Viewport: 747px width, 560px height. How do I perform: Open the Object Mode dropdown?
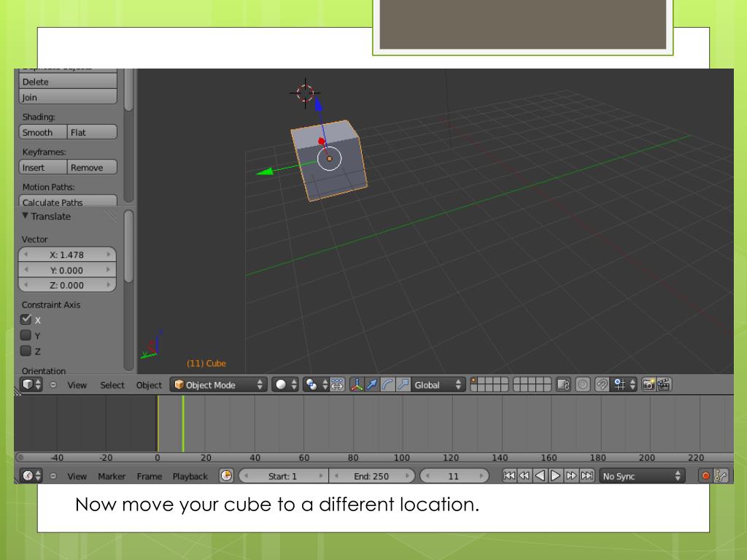coord(219,385)
